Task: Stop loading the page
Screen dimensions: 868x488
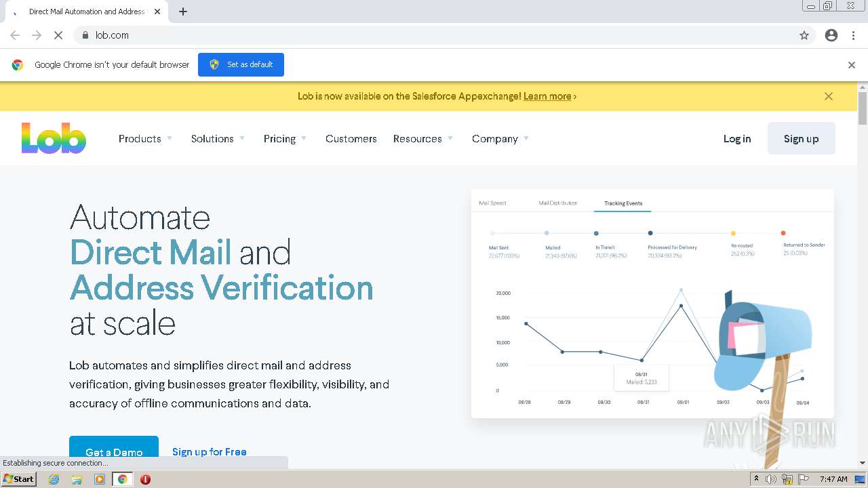Action: [58, 35]
